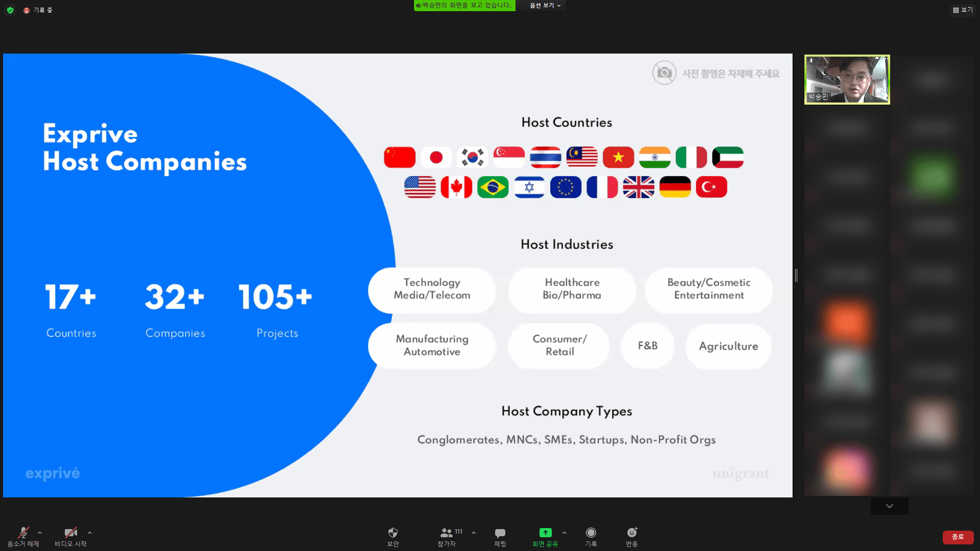Click the Brazil flag icon

coord(493,187)
